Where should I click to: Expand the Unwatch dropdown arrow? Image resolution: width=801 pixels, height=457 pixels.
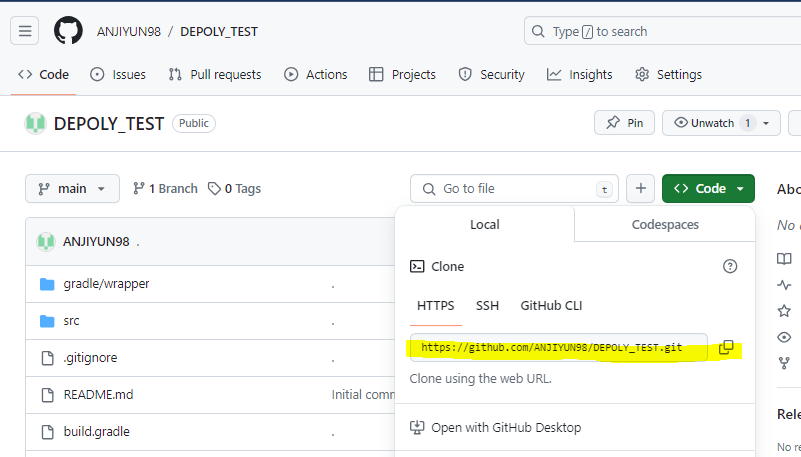pos(766,124)
